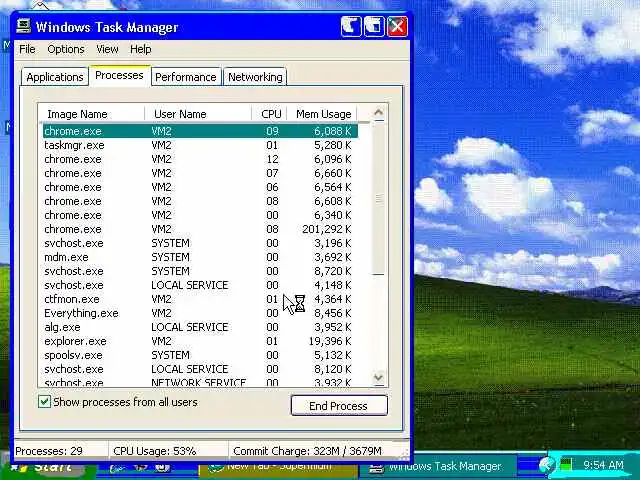Sort processes by CPU column header
The height and width of the screenshot is (480, 640).
pos(269,114)
